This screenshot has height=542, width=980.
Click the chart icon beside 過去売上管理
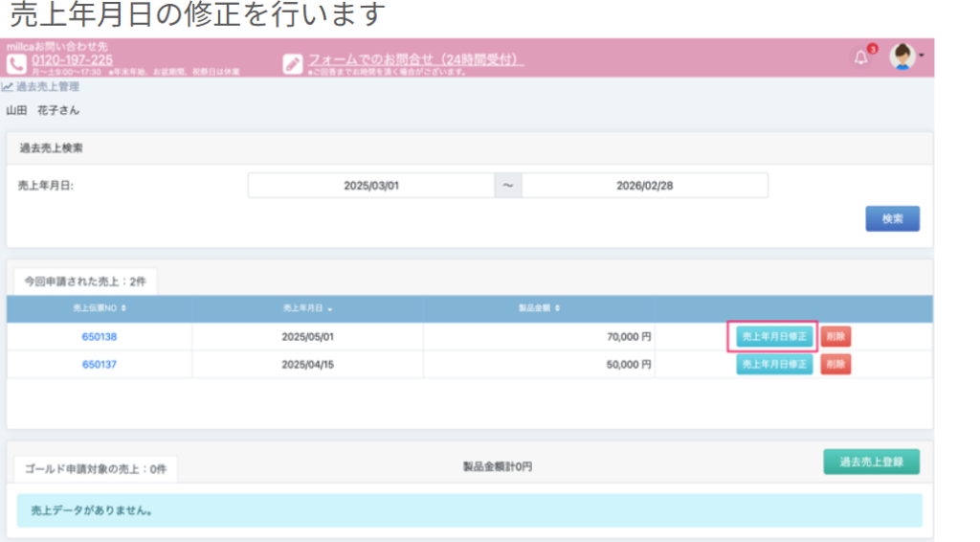point(8,87)
